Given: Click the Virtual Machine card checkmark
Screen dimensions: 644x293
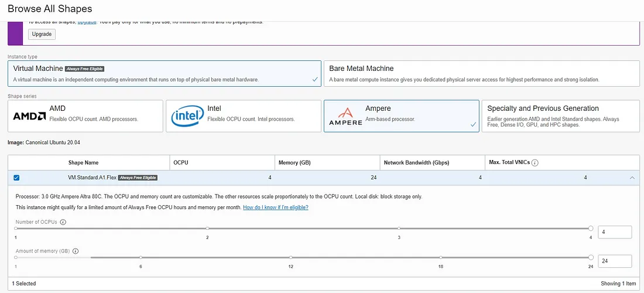Looking at the screenshot, I should (315, 80).
